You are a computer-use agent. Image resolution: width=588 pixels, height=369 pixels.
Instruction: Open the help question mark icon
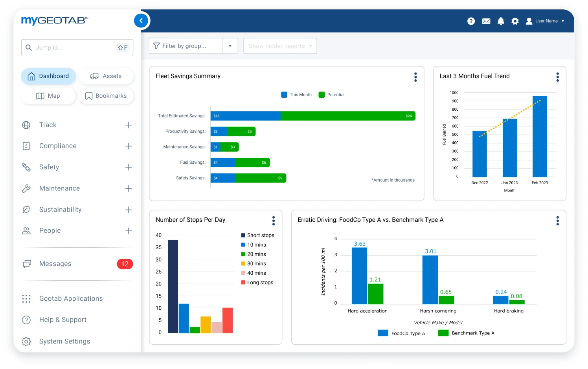(x=471, y=21)
